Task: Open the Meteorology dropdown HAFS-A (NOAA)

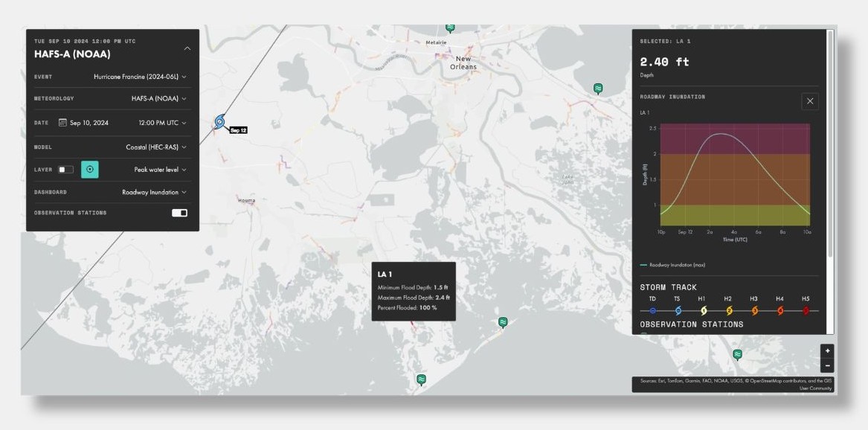Action: tap(159, 98)
